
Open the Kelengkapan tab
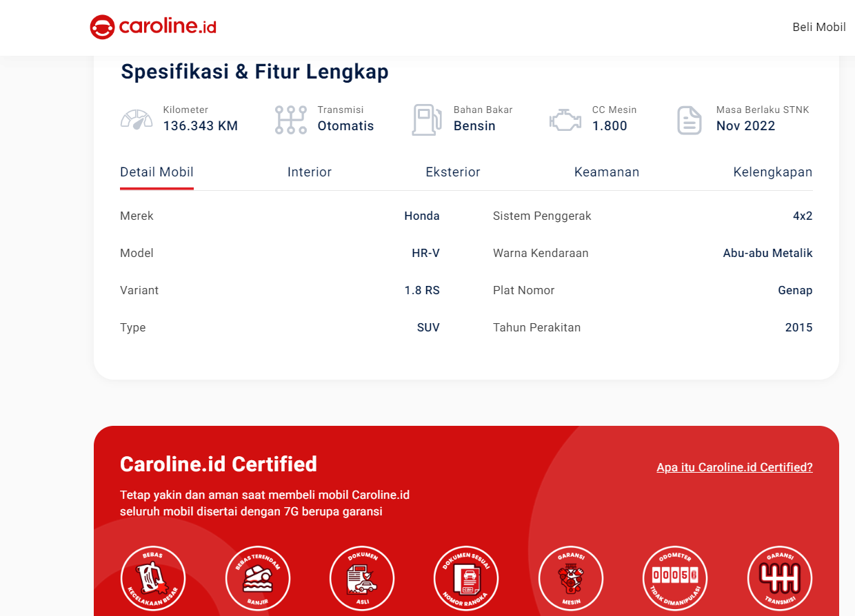(772, 172)
